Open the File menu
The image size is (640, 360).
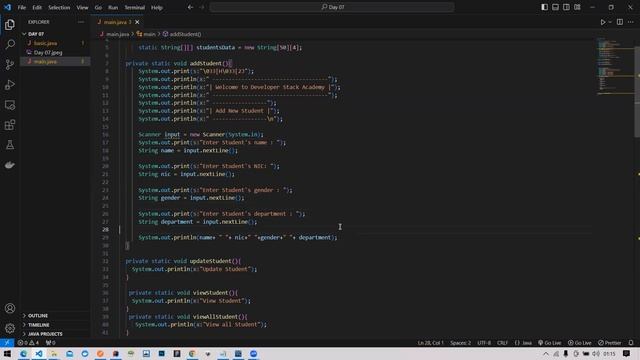click(x=22, y=7)
